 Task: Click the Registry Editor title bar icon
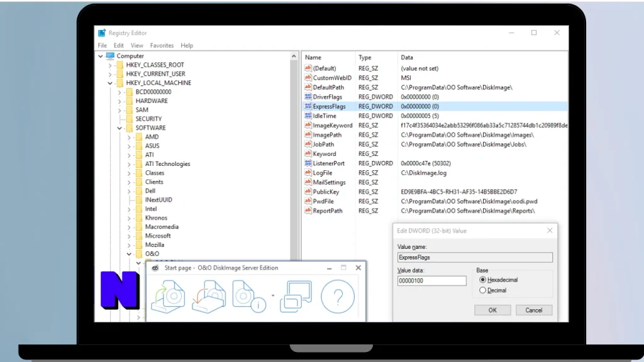[101, 33]
